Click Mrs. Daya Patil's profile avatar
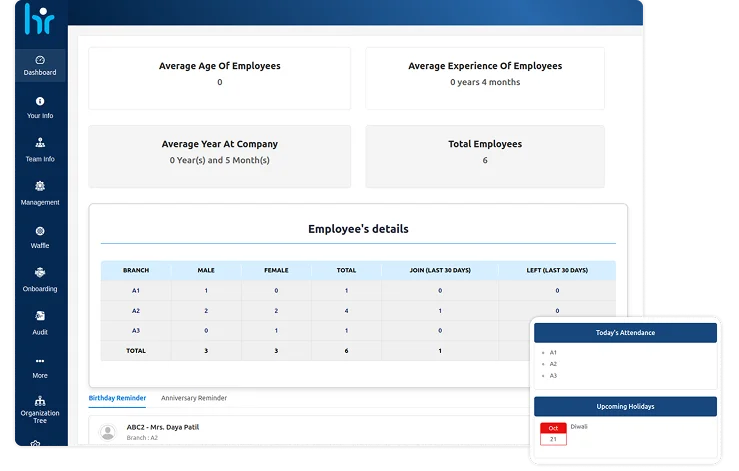This screenshot has width=739, height=471. click(108, 432)
